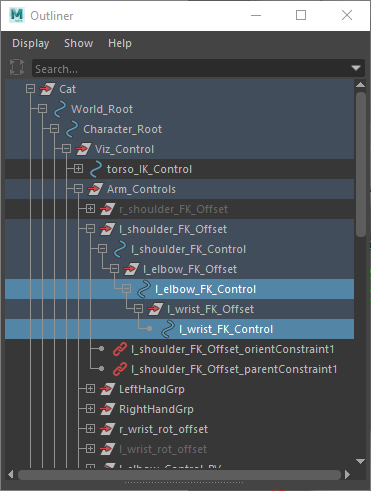Expand the torso_IK_Control node

coord(78,169)
